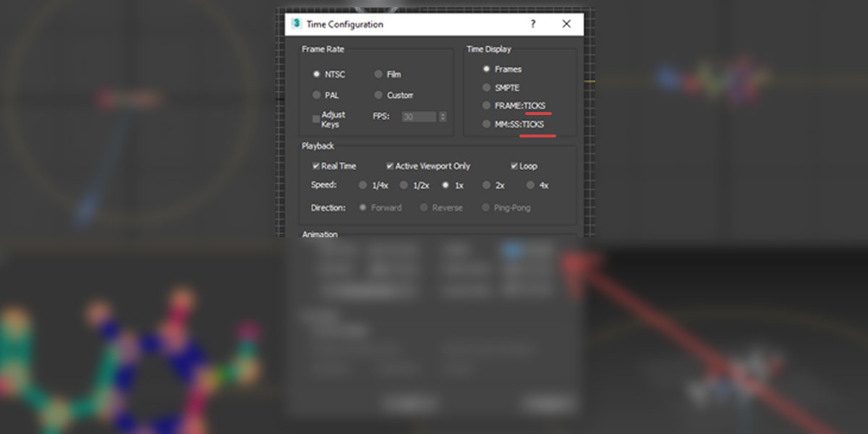Open the dialog help question mark
This screenshot has width=868, height=434.
pos(533,24)
